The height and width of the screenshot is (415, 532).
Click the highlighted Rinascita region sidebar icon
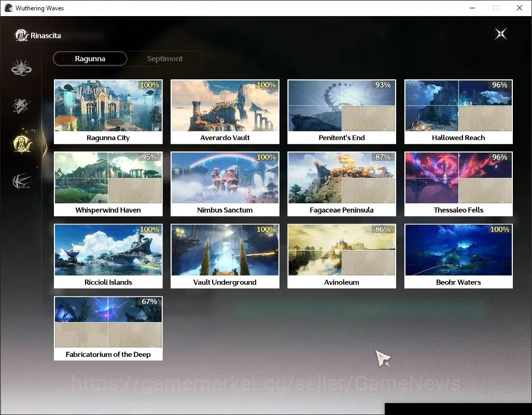(x=22, y=144)
